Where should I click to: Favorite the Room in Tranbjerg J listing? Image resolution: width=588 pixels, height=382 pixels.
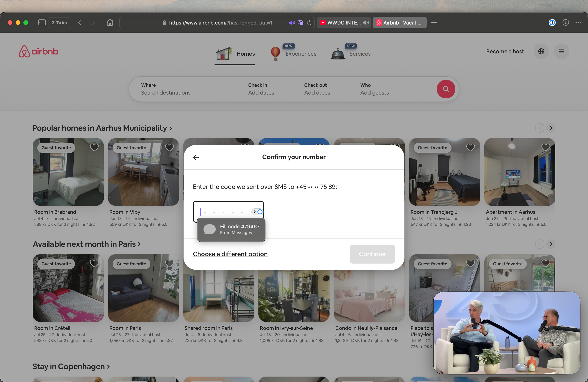click(470, 147)
